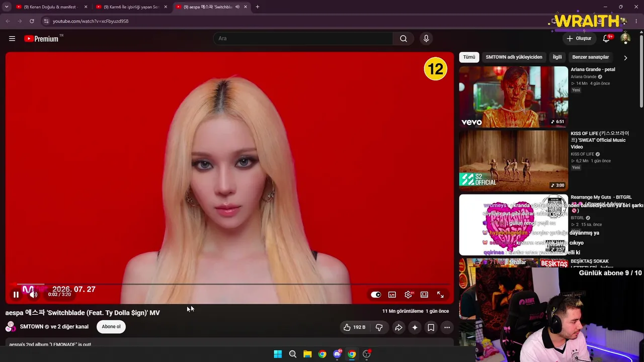Click the '11 Mn görüntüleme' view count
This screenshot has width=644, height=362.
point(403,311)
